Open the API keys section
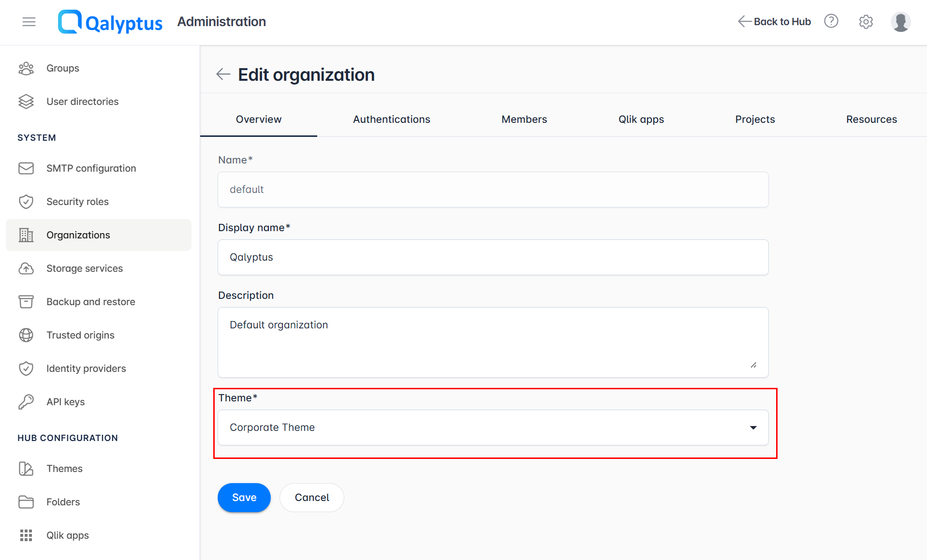Viewport: 927px width, 560px height. coord(65,401)
